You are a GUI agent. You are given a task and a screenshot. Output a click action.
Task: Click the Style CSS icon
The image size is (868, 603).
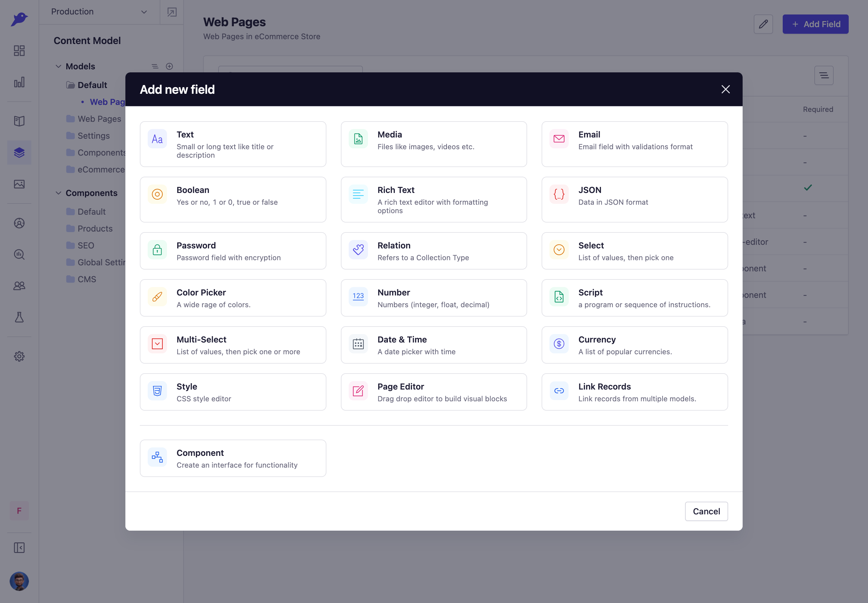point(157,391)
